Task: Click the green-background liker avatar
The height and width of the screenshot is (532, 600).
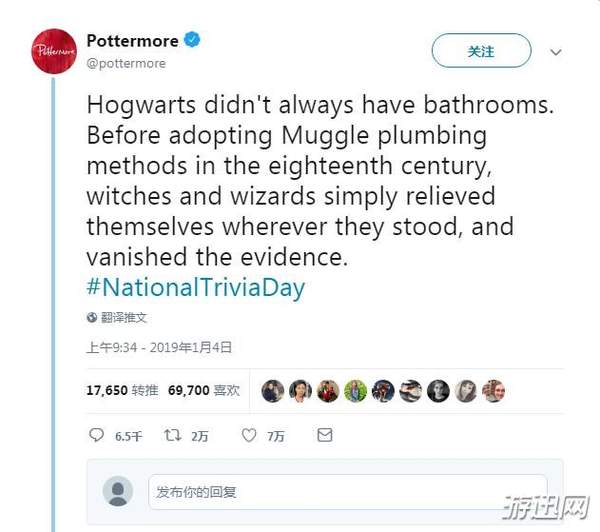Action: click(355, 391)
